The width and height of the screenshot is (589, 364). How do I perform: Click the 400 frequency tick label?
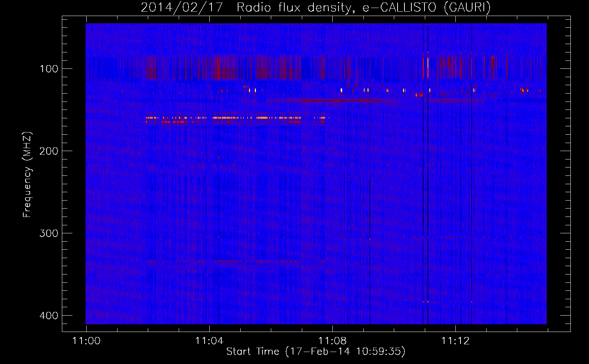click(49, 316)
